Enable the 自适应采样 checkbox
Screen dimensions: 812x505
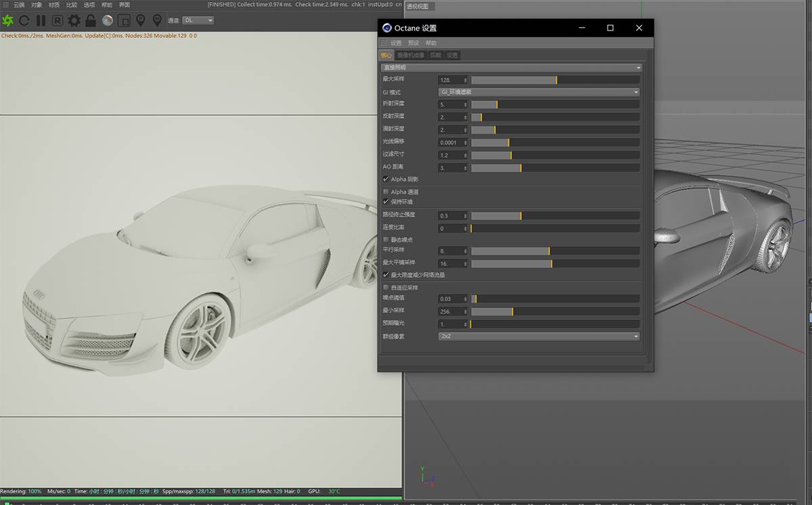[x=386, y=288]
